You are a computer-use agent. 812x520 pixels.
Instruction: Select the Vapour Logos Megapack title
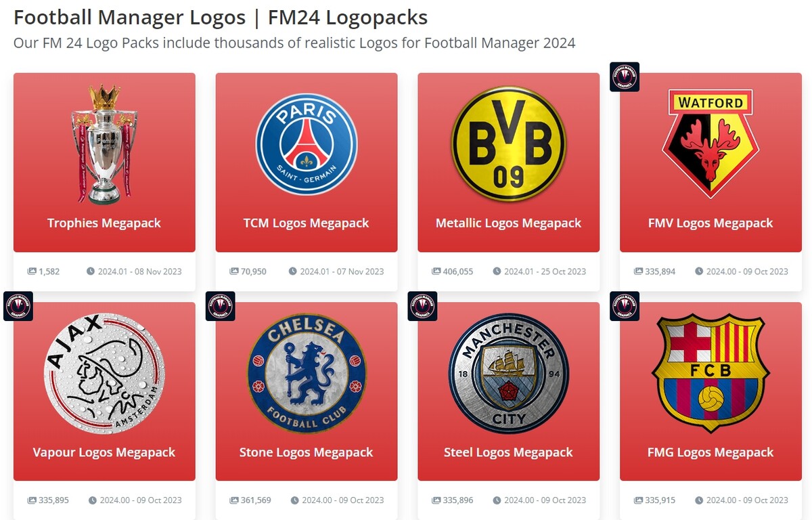[104, 452]
